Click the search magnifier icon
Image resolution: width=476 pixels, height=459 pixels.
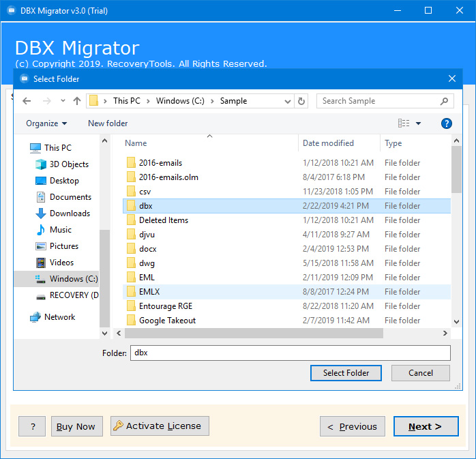pyautogui.click(x=445, y=101)
